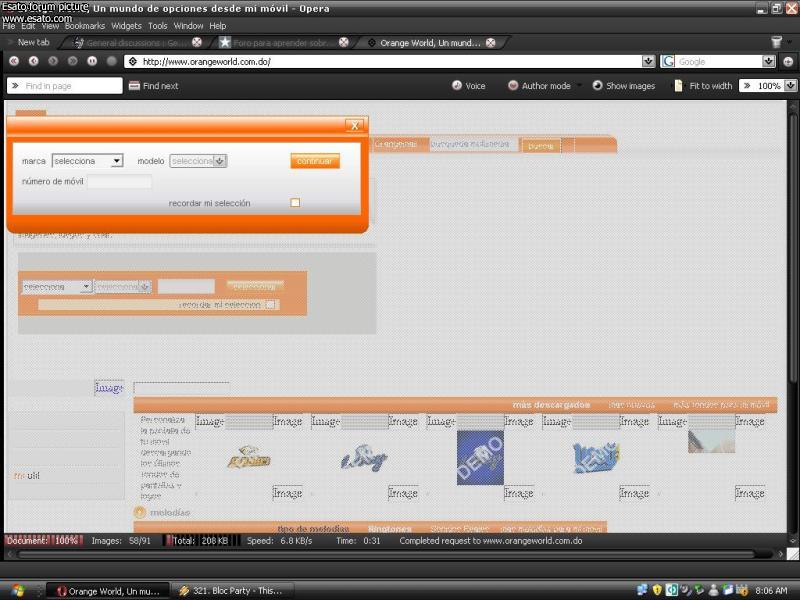Screen dimensions: 800x600
Task: Click the Rewind navigation button
Action: pyautogui.click(x=14, y=61)
